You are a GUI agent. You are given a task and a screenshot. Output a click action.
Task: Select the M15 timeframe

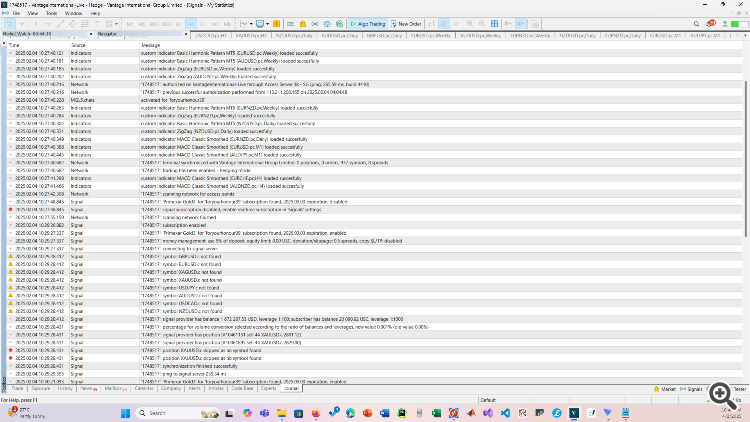[154, 24]
